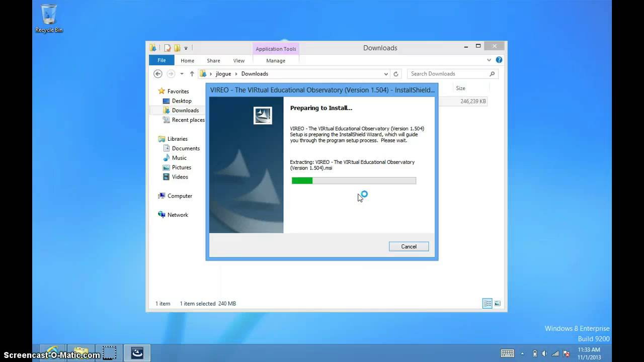644x362 pixels.
Task: Select the Application Tools contextual tab
Action: coord(276,49)
